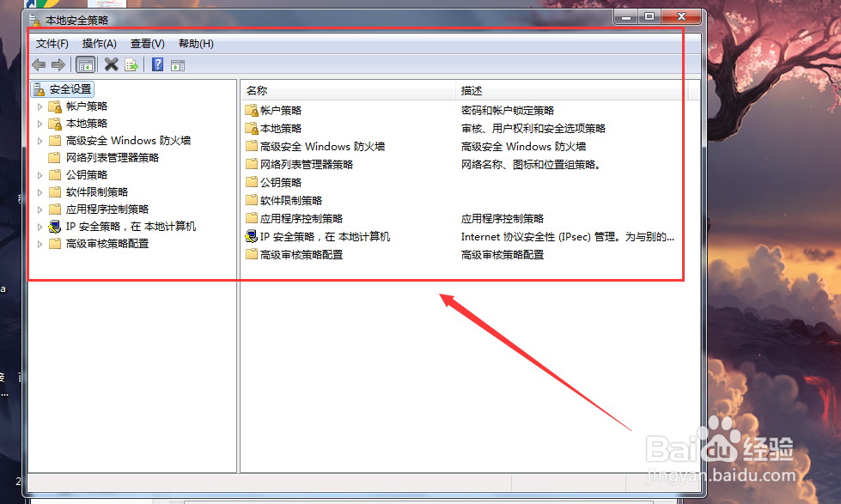Click IP 安全策略 icon in list pane
841x504 pixels.
click(x=252, y=236)
